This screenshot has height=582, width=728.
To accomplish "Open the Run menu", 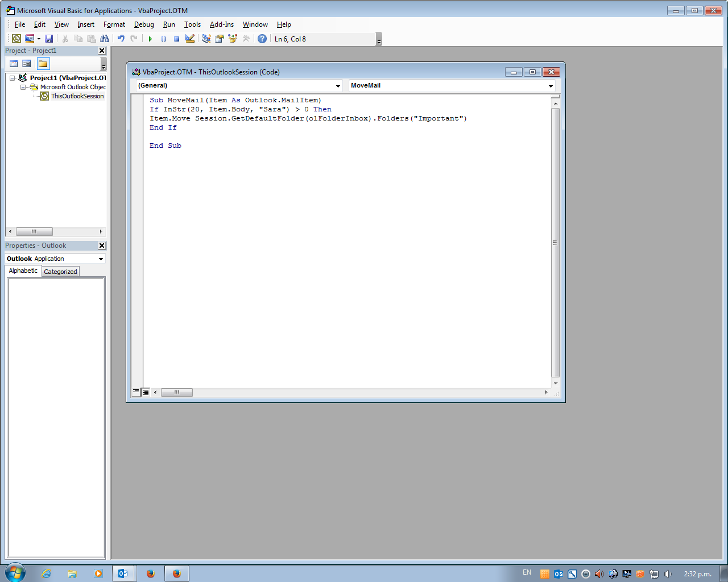I will tap(169, 24).
